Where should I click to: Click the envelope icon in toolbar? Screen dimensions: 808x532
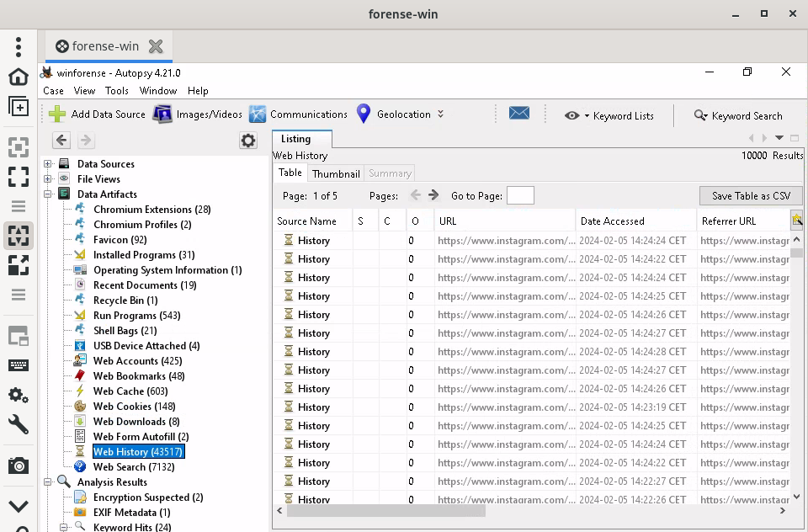click(x=519, y=114)
